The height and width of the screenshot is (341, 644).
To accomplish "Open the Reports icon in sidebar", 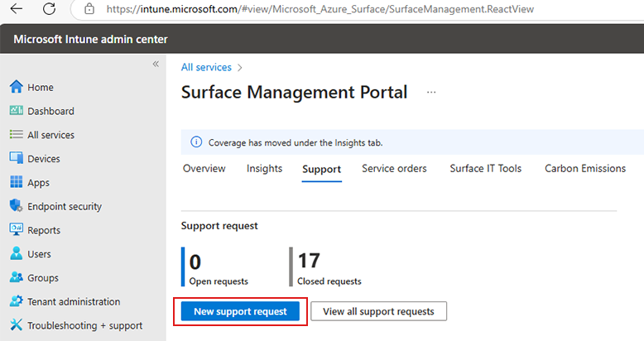I will click(16, 230).
